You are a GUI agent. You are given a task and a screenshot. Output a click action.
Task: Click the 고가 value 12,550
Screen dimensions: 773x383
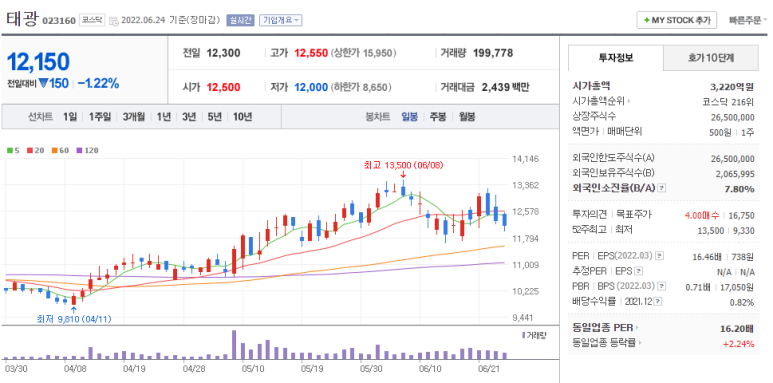pos(311,53)
